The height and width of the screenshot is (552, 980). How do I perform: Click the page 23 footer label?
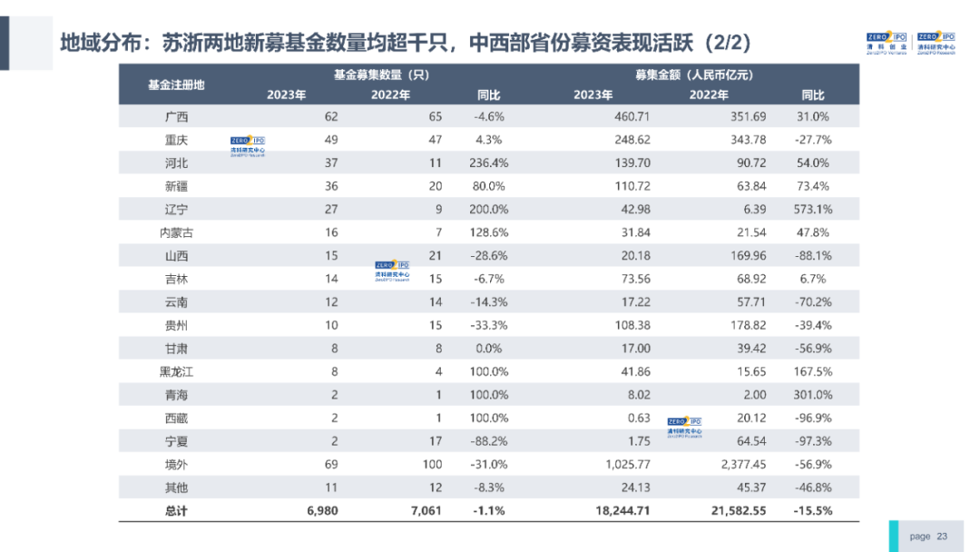[x=929, y=537]
